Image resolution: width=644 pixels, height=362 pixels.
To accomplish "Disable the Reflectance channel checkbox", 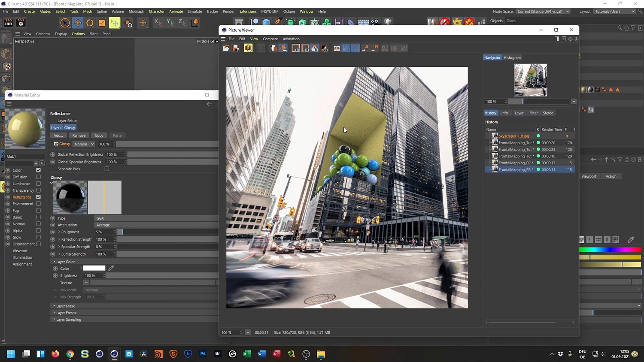I will (38, 197).
